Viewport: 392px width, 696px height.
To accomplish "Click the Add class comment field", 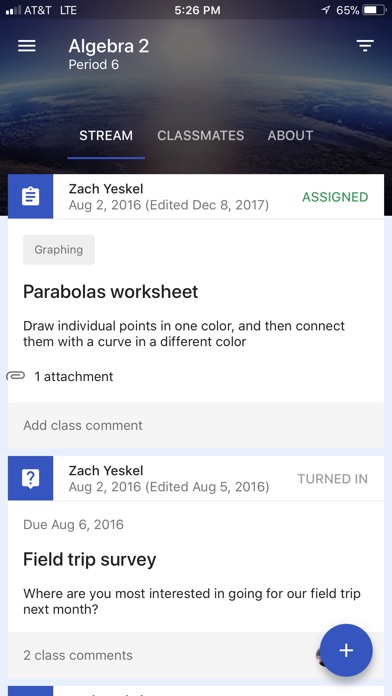I will (196, 426).
